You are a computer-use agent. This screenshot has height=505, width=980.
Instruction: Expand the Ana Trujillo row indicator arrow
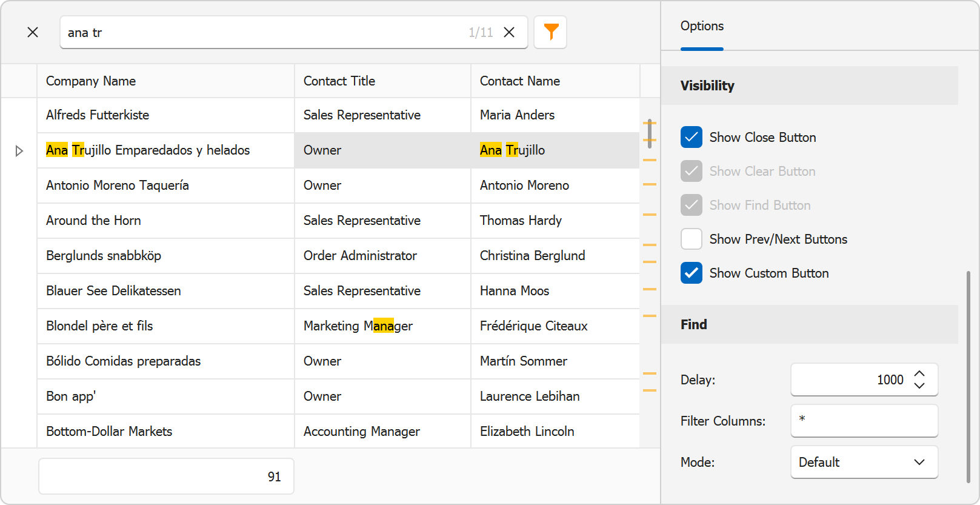tap(19, 150)
